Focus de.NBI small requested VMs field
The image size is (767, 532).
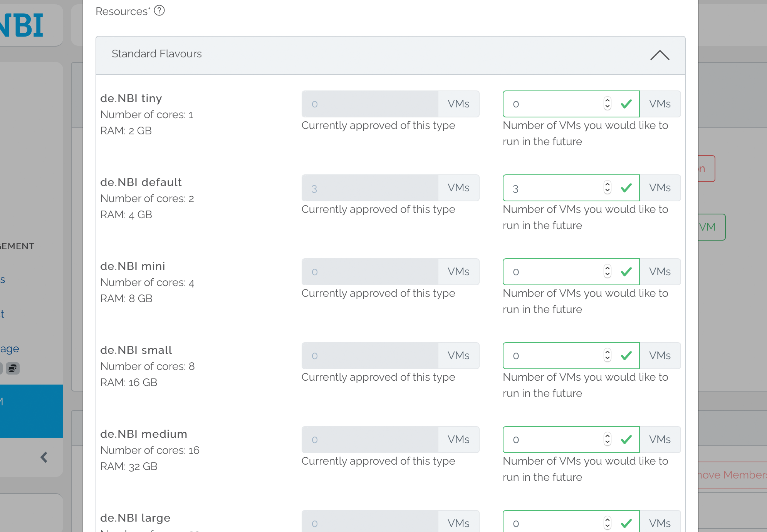tap(555, 356)
